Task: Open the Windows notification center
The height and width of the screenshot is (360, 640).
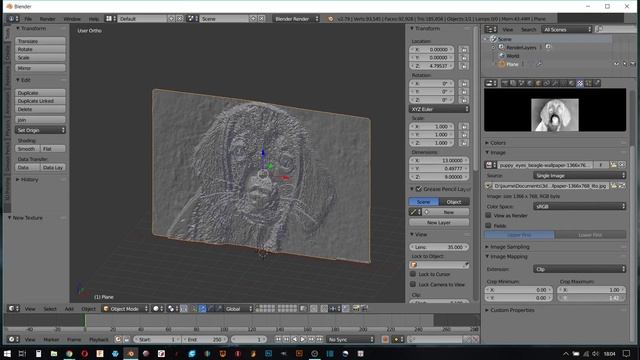Action: click(627, 353)
